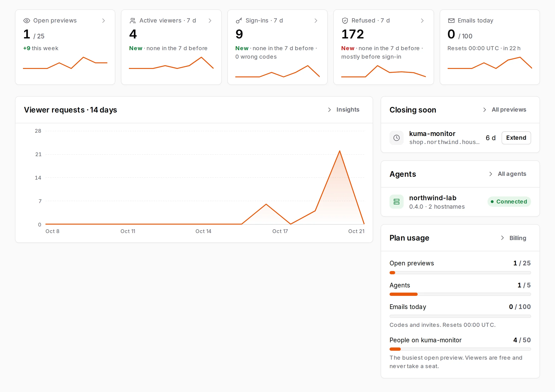Click the '0.4.0 · 2 hostnames' text
This screenshot has height=392, width=555.
coord(437,207)
